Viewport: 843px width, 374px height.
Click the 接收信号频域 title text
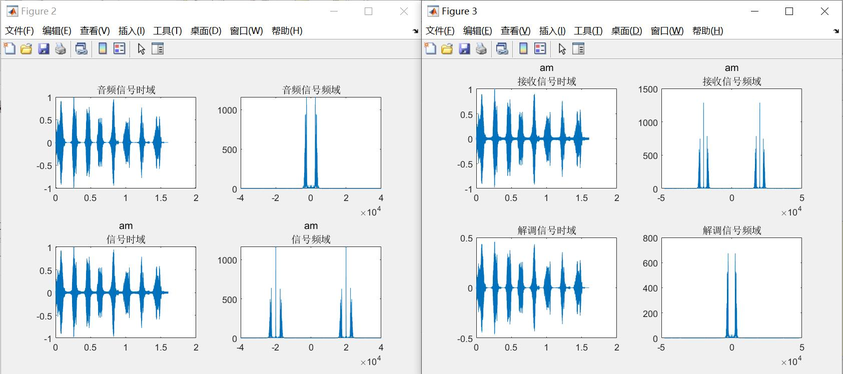pos(732,82)
